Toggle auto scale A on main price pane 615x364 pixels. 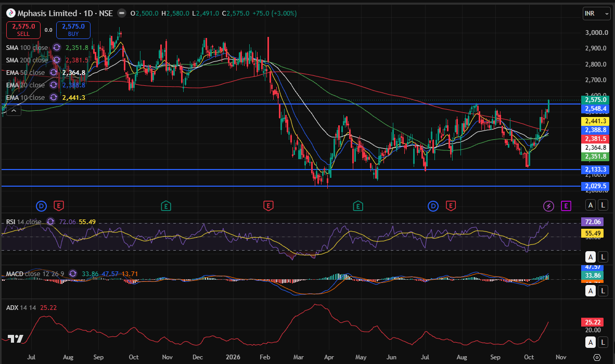591,205
